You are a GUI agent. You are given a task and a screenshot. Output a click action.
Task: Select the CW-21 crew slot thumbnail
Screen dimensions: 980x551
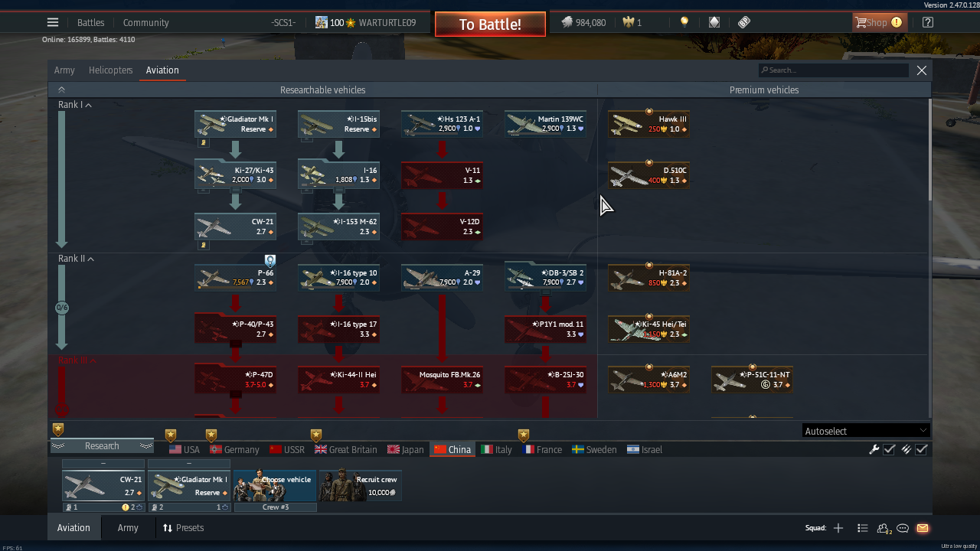[x=103, y=486]
